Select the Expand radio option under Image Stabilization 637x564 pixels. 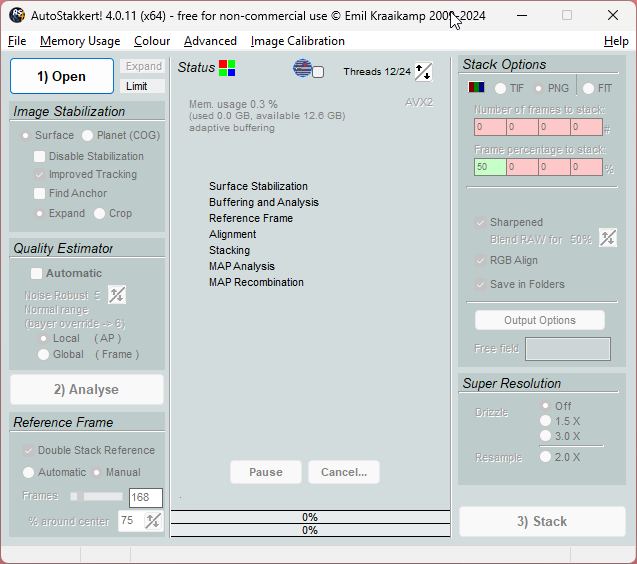(x=39, y=213)
